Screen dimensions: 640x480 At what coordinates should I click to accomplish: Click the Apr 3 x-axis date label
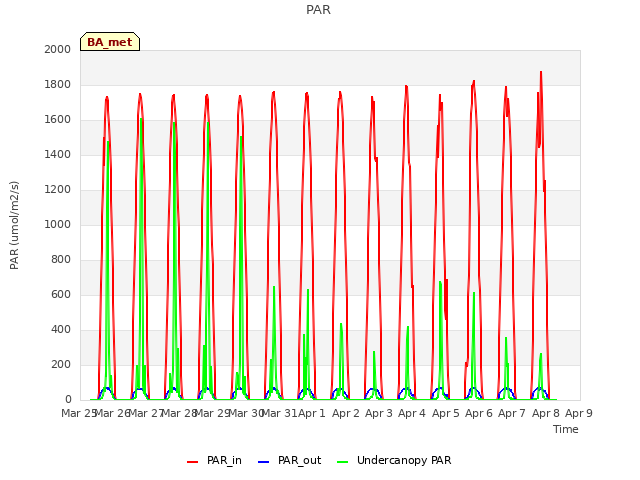pyautogui.click(x=378, y=413)
